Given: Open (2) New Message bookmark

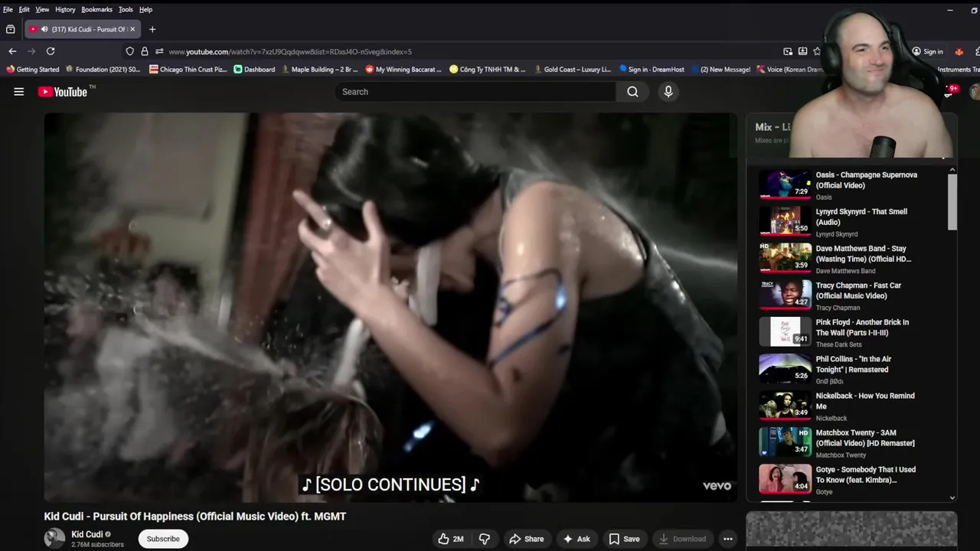Looking at the screenshot, I should (x=720, y=70).
